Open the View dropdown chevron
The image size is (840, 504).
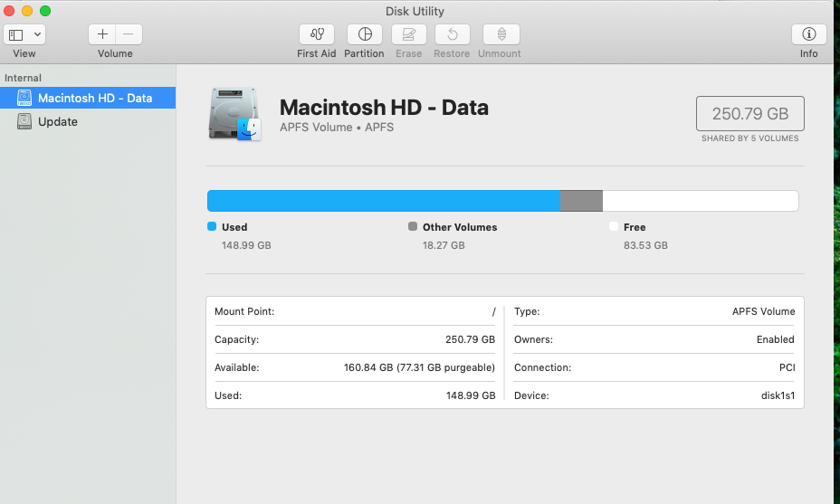coord(37,34)
